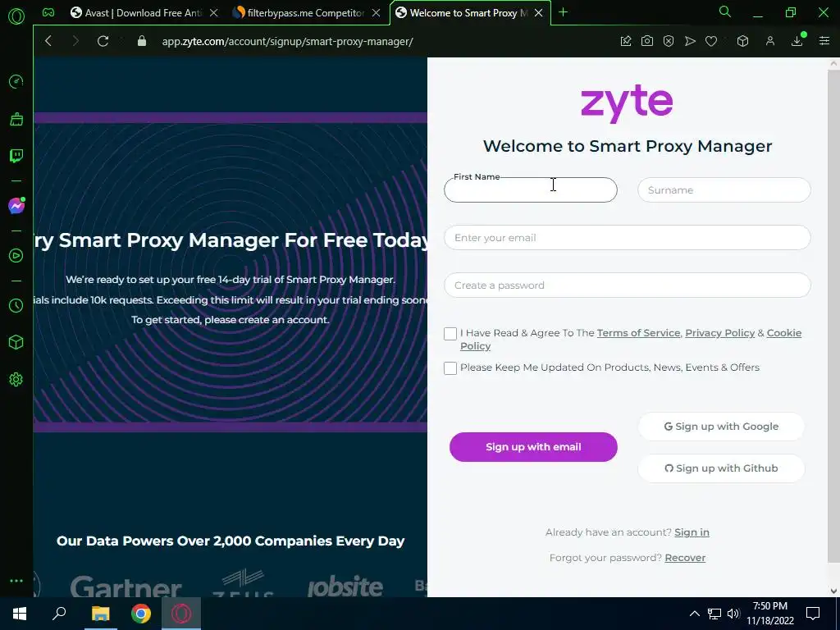
Task: Open History clock icon in sidebar
Action: [x=16, y=305]
